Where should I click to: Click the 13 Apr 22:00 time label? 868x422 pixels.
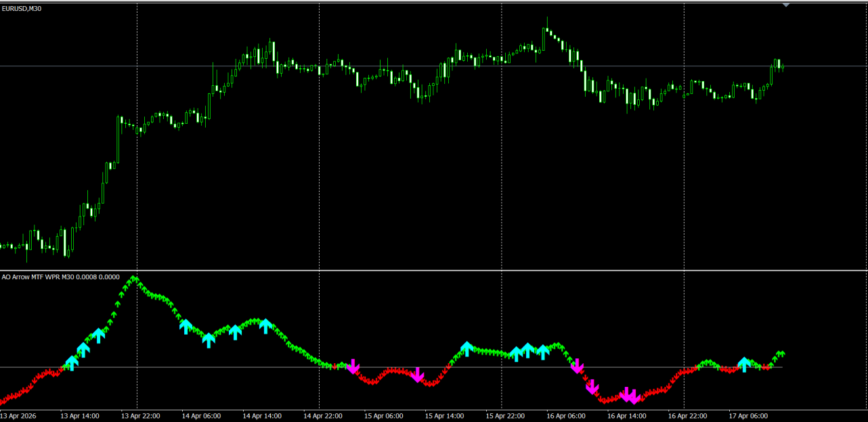pos(141,416)
